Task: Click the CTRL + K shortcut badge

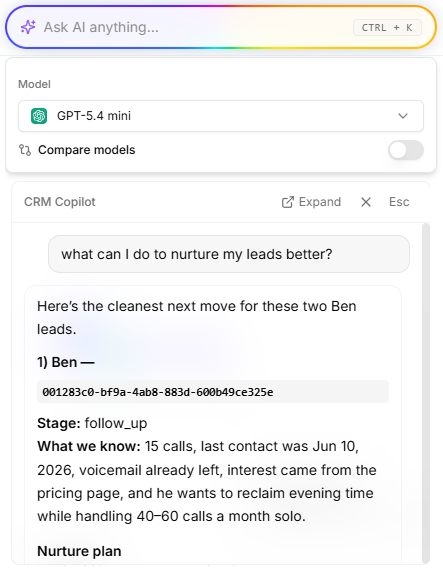Action: pos(387,28)
